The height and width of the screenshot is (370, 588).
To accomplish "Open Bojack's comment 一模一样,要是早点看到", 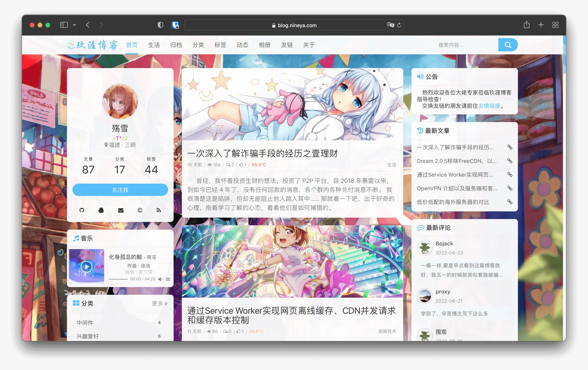I will [x=462, y=270].
